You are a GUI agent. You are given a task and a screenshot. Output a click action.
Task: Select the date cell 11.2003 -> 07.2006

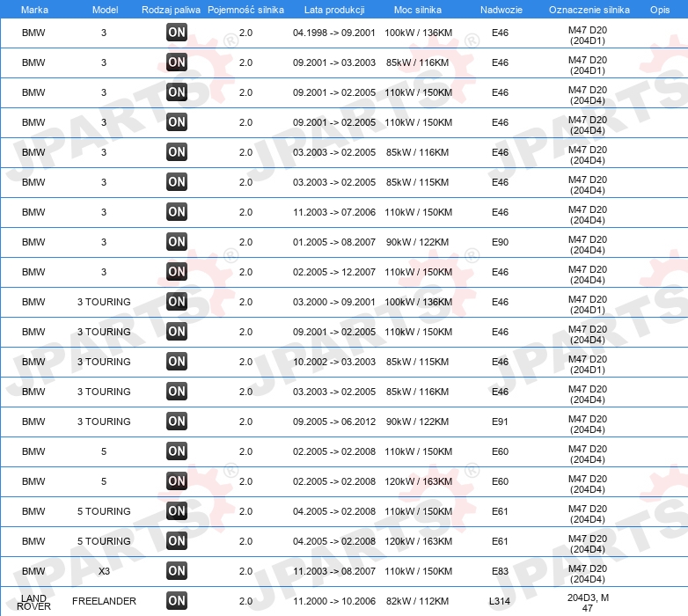coord(334,212)
